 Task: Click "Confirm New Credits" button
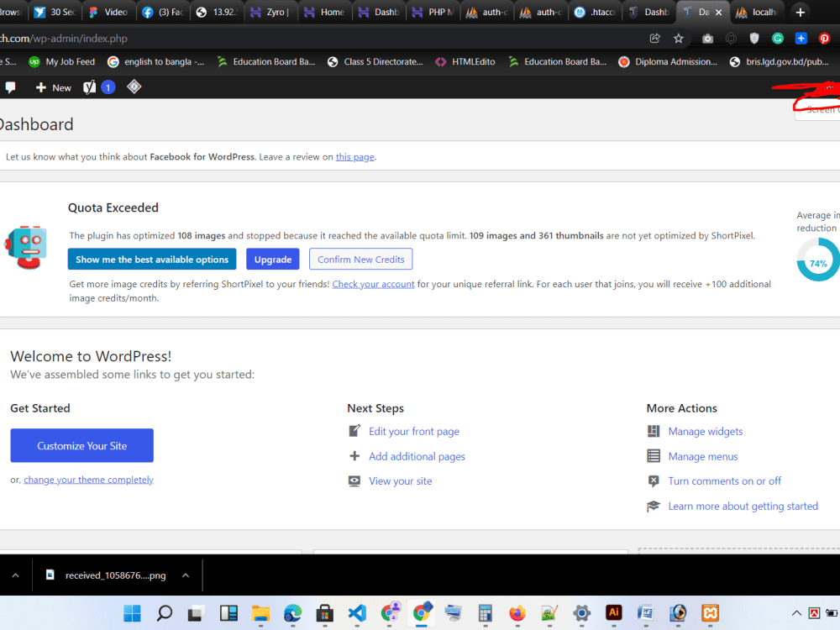pos(360,260)
